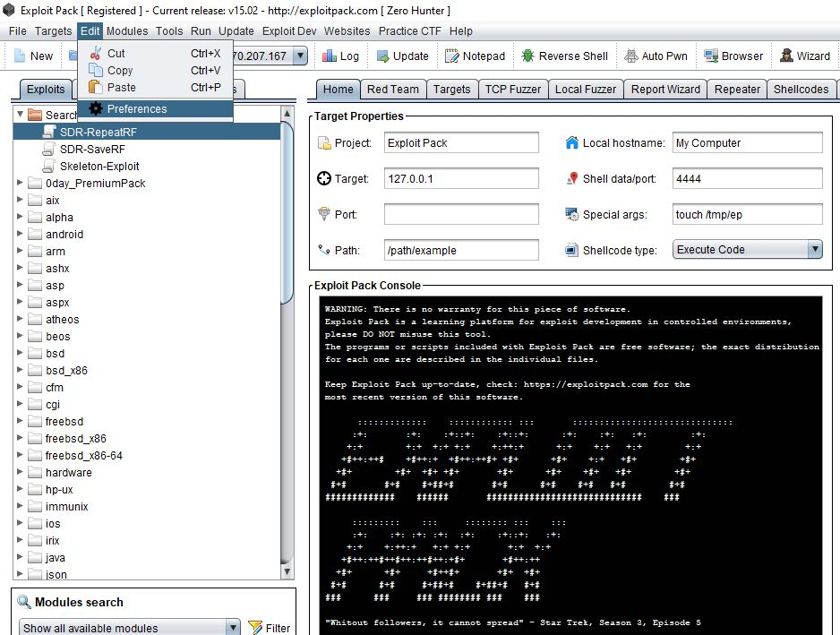Click the Update toolbar icon
The image size is (840, 635).
pyautogui.click(x=382, y=56)
